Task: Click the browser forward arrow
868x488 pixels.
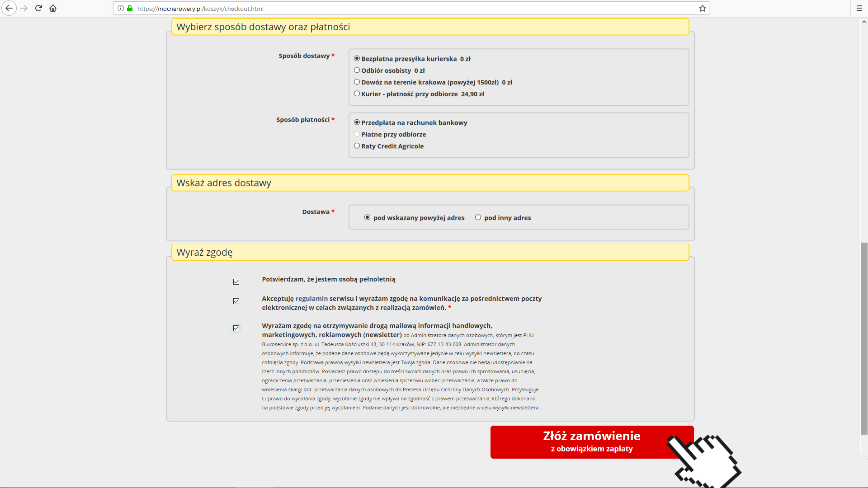Action: (24, 8)
